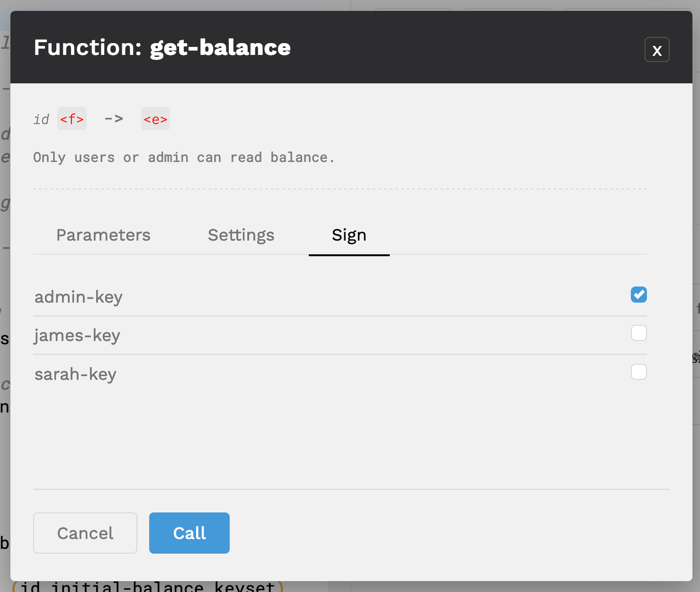Image resolution: width=700 pixels, height=592 pixels.
Task: Click the blue checkmark icon for admin-key
Action: tap(639, 295)
